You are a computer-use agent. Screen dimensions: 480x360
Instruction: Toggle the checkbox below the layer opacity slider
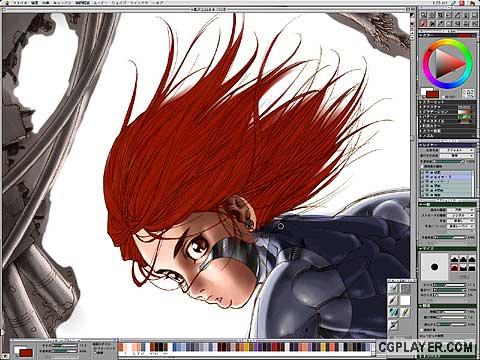click(x=422, y=166)
